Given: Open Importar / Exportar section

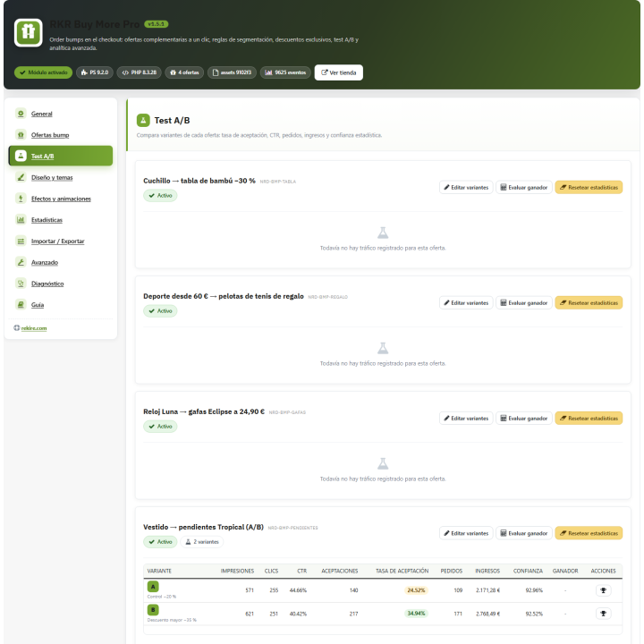Looking at the screenshot, I should point(61,241).
